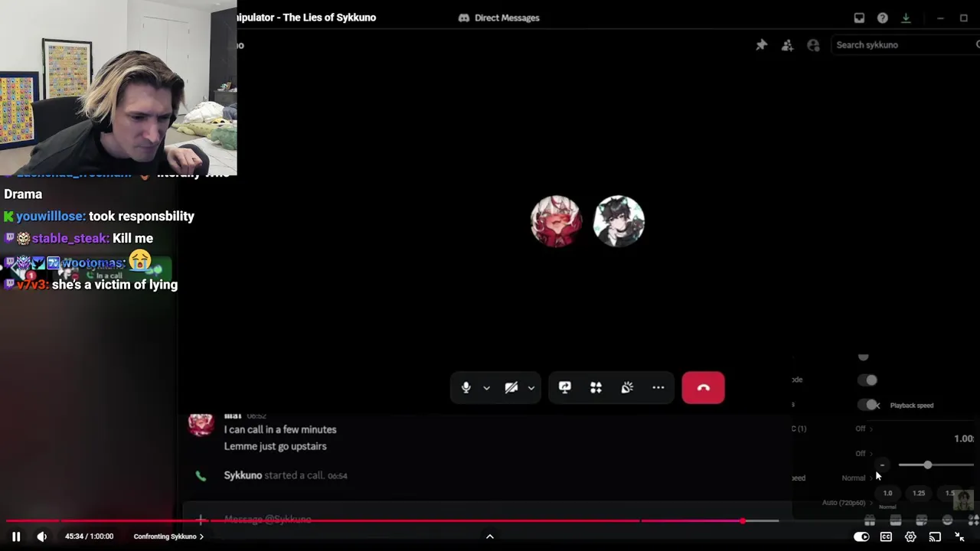Image resolution: width=980 pixels, height=551 pixels.
Task: Focus the Search sykkuno field
Action: [903, 45]
